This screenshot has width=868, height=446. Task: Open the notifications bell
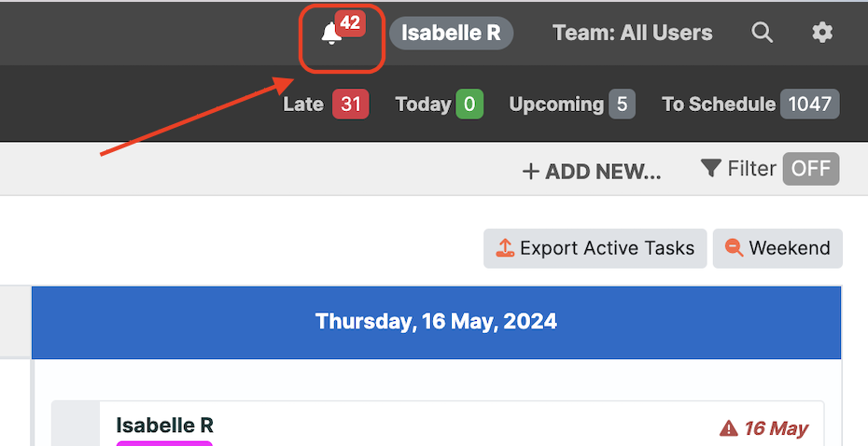click(331, 34)
